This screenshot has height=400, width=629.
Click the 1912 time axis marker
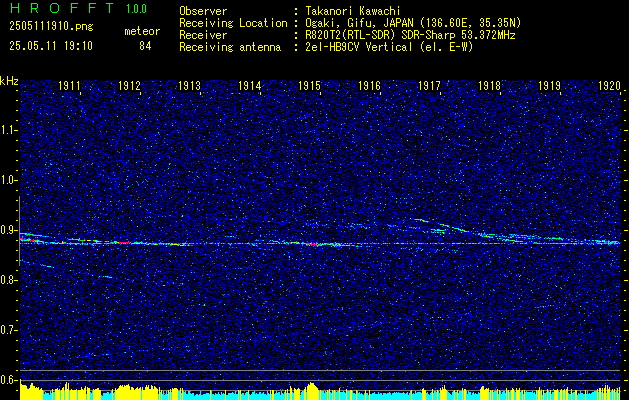point(130,85)
